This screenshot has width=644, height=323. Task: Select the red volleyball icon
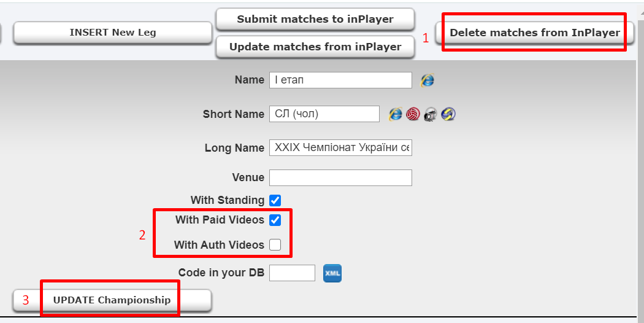(413, 114)
